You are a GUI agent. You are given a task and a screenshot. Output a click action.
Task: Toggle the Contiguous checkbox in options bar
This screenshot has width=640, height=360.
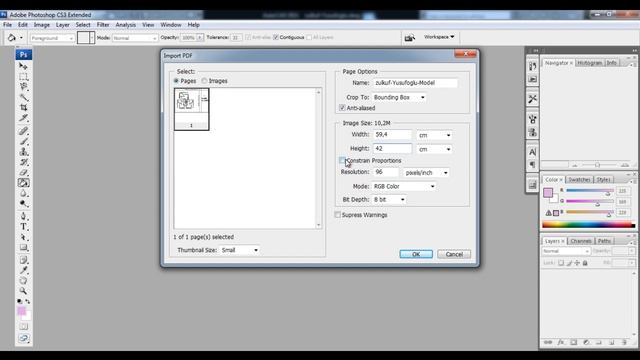[276, 37]
